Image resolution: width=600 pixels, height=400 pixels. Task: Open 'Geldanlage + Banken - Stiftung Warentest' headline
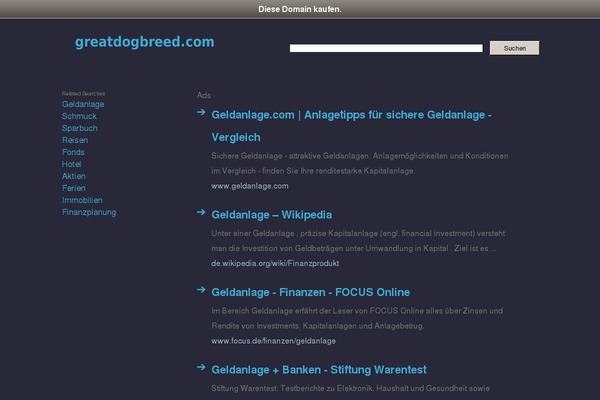[x=319, y=370]
